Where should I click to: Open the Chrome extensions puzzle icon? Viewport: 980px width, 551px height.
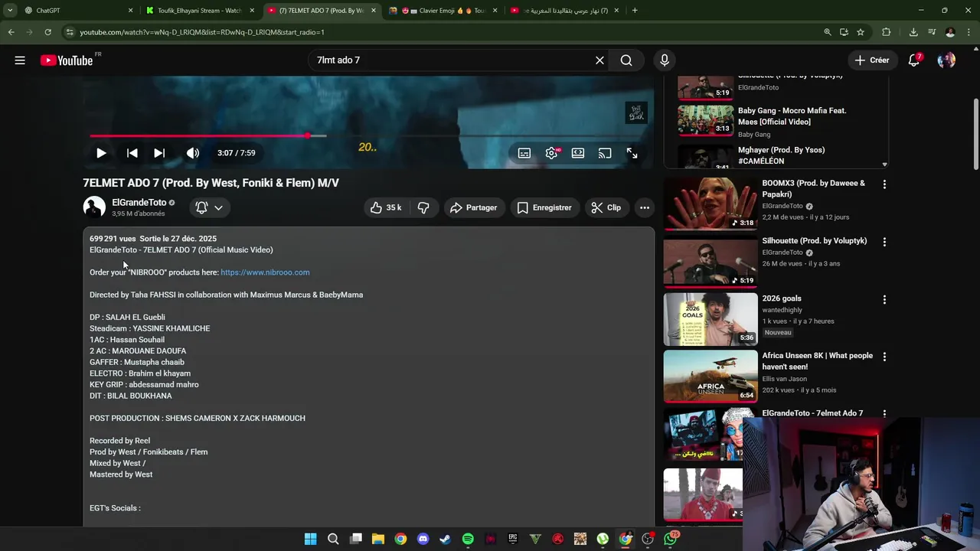887,32
